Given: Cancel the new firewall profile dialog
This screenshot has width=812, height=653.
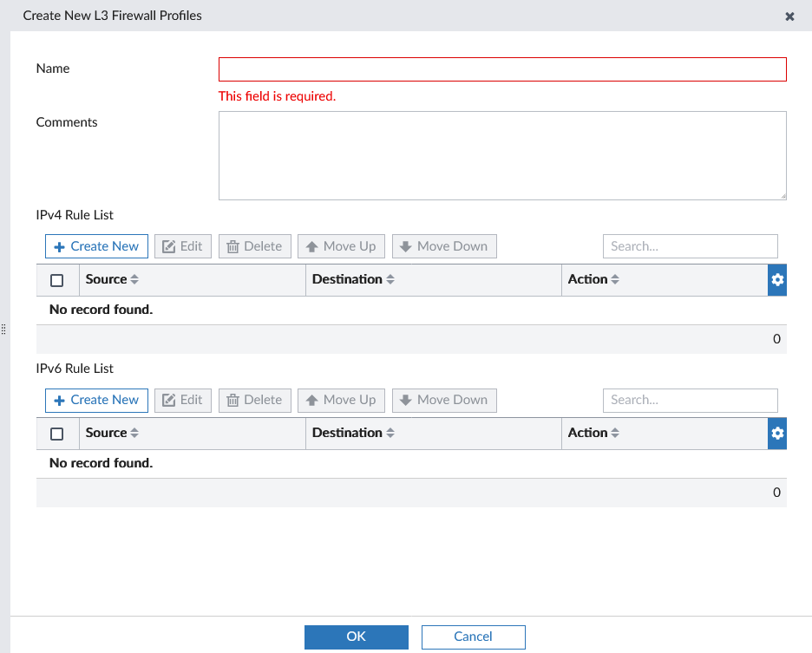Looking at the screenshot, I should (473, 637).
